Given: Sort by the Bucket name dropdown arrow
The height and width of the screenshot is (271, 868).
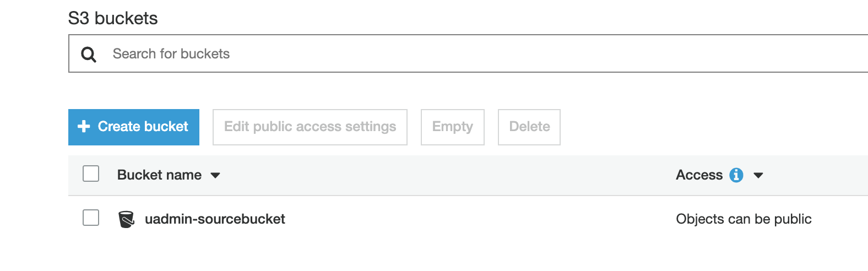Looking at the screenshot, I should [215, 176].
